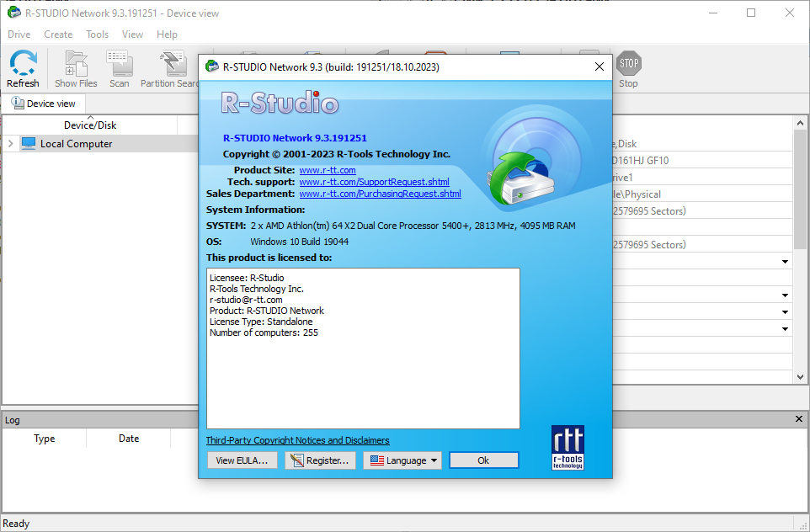
Task: Click the properties scrollbar down arrow
Action: click(800, 377)
